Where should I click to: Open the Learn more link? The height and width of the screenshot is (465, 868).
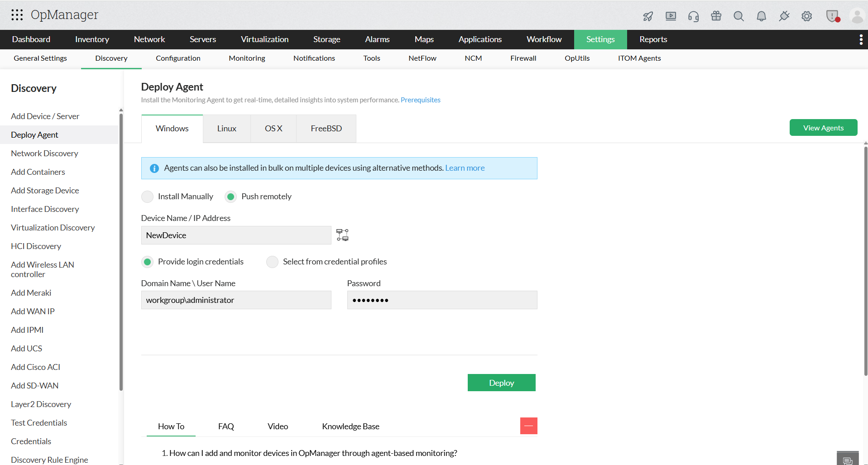pos(465,168)
